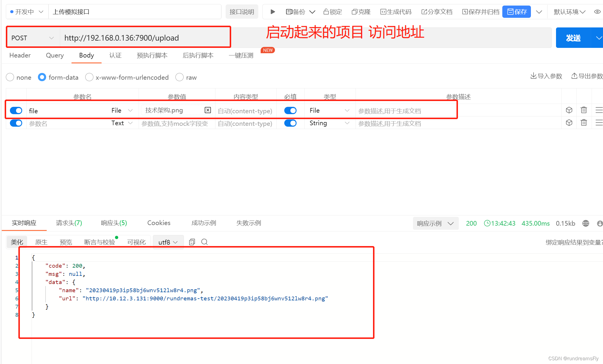
Task: Open the 后执行脚本 tab
Action: pyautogui.click(x=198, y=55)
